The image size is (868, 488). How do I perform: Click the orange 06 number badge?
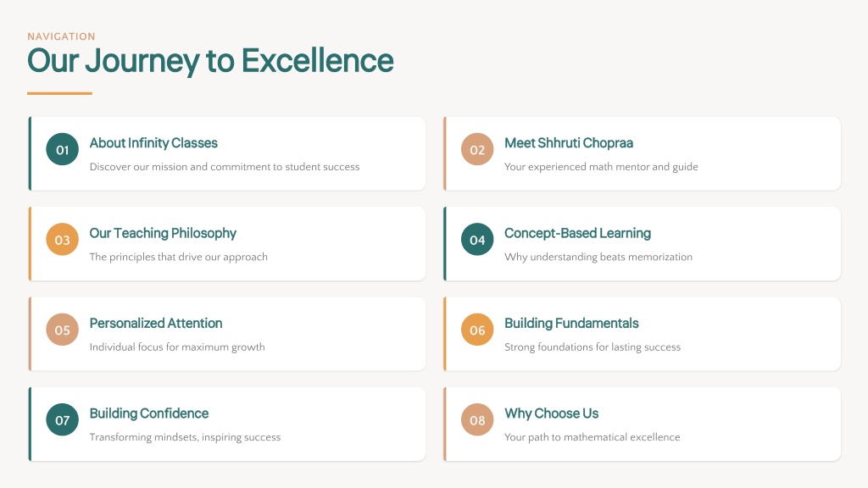pos(477,330)
